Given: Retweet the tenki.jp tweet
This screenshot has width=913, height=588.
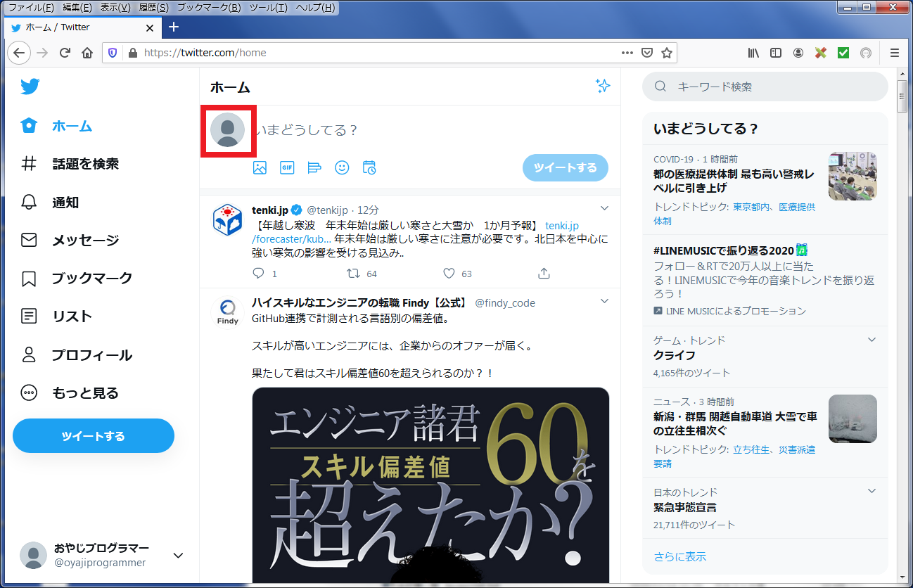Looking at the screenshot, I should [x=354, y=273].
